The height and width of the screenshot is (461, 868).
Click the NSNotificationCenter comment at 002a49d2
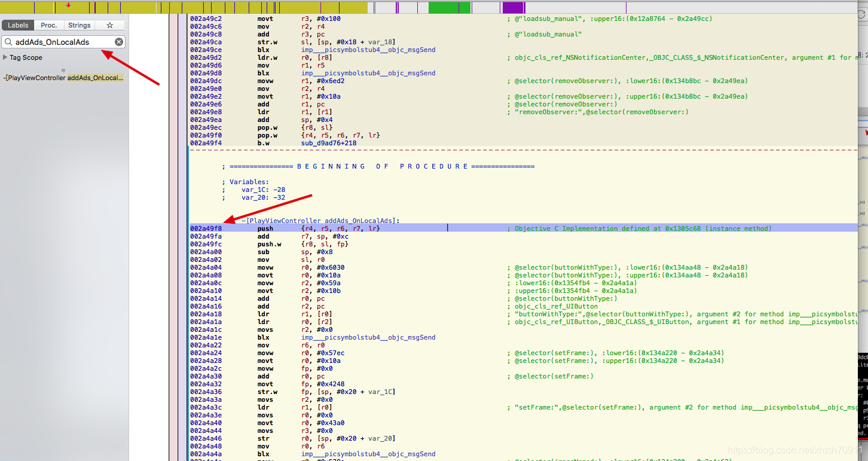click(x=681, y=57)
